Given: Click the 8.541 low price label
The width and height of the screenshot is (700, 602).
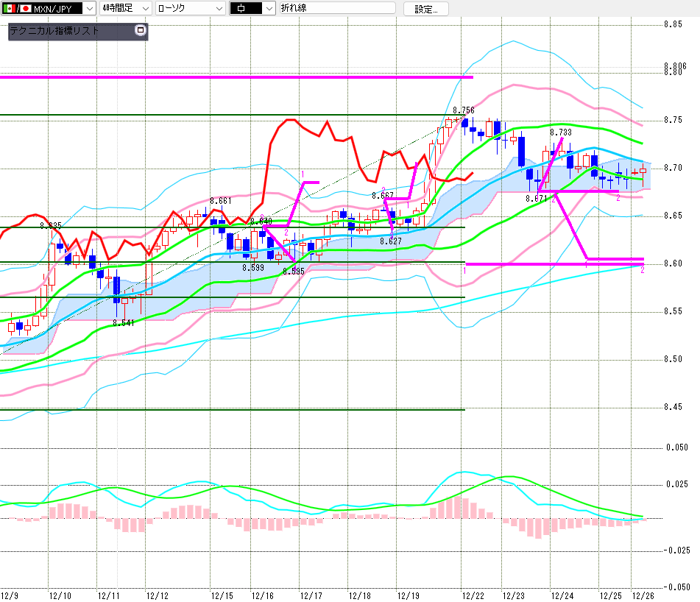Looking at the screenshot, I should 123,323.
